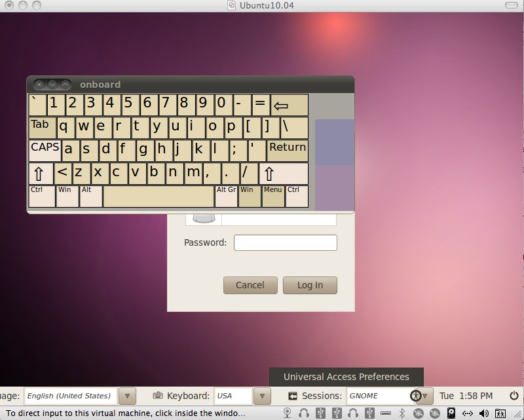Toggle the CAPS key on onboard
This screenshot has width=524, height=420.
tap(45, 151)
